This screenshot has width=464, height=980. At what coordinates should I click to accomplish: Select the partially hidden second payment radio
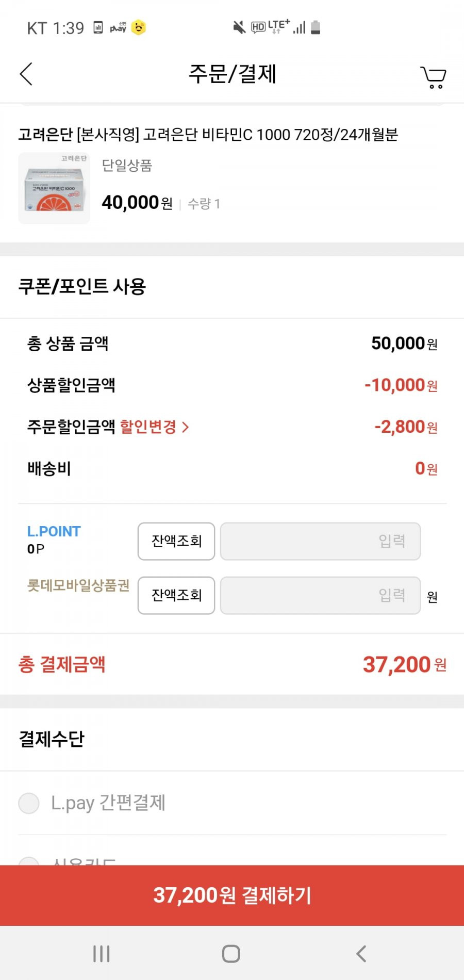29,861
